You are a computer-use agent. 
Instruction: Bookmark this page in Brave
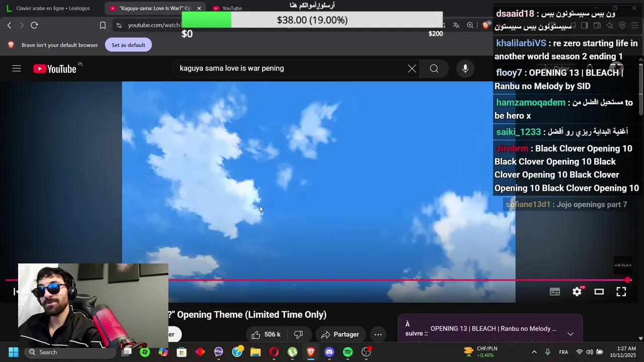[103, 25]
